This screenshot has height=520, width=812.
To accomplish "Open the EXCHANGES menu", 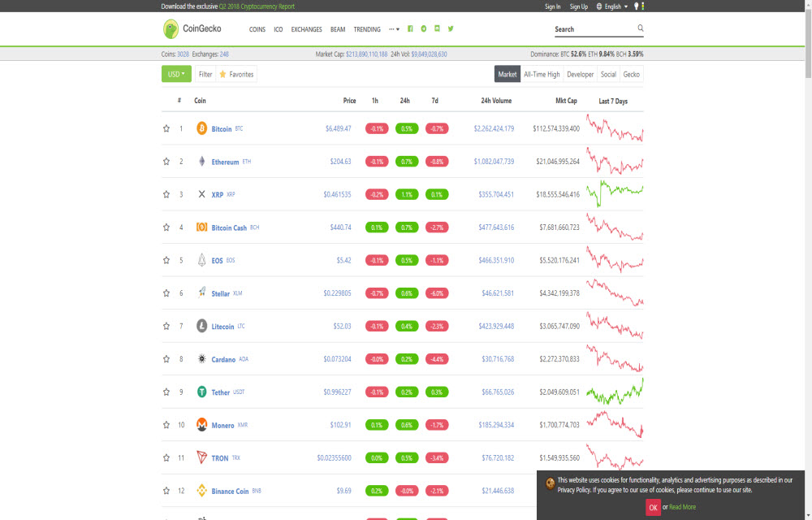I will (x=306, y=29).
